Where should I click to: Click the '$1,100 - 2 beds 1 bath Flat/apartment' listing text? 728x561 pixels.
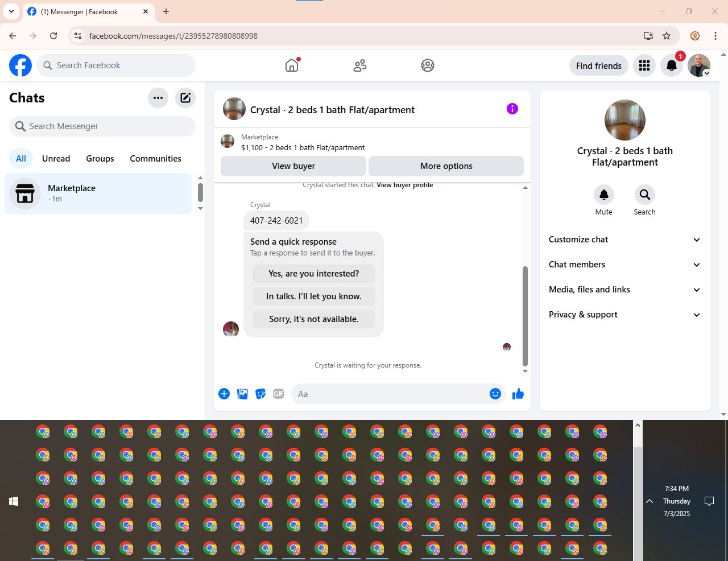click(x=303, y=147)
